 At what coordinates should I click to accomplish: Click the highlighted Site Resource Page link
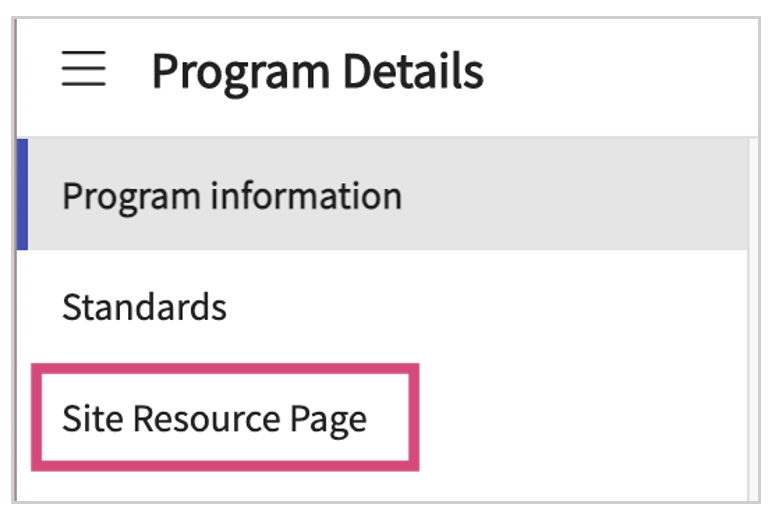point(214,419)
